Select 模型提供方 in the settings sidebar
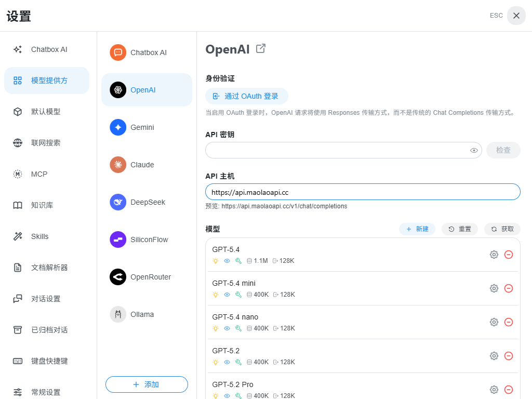Screen dimensions: 532x399 [x=46, y=81]
